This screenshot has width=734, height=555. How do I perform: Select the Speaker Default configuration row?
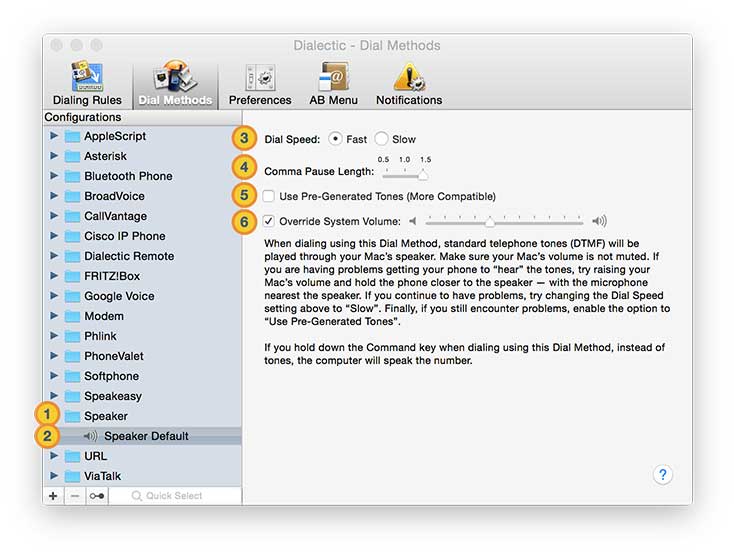(x=142, y=436)
